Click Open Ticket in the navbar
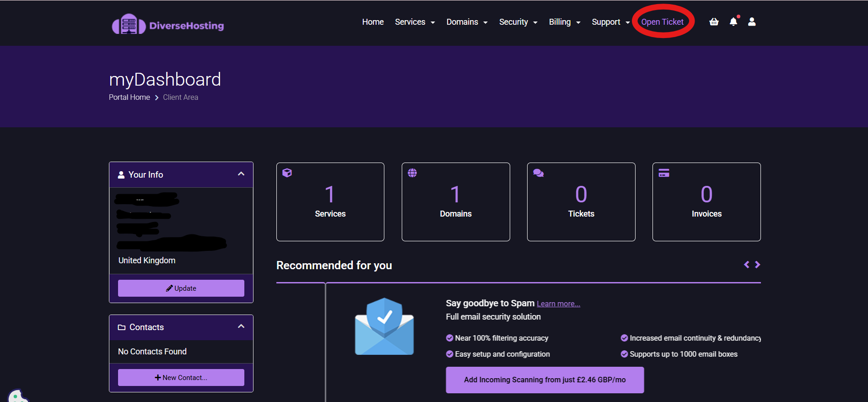Image resolution: width=868 pixels, height=402 pixels. tap(662, 22)
